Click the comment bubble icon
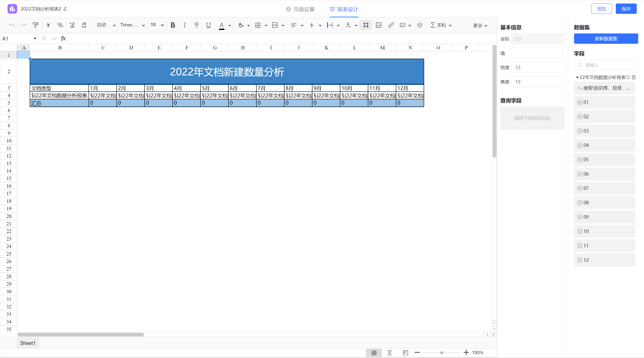 point(403,25)
